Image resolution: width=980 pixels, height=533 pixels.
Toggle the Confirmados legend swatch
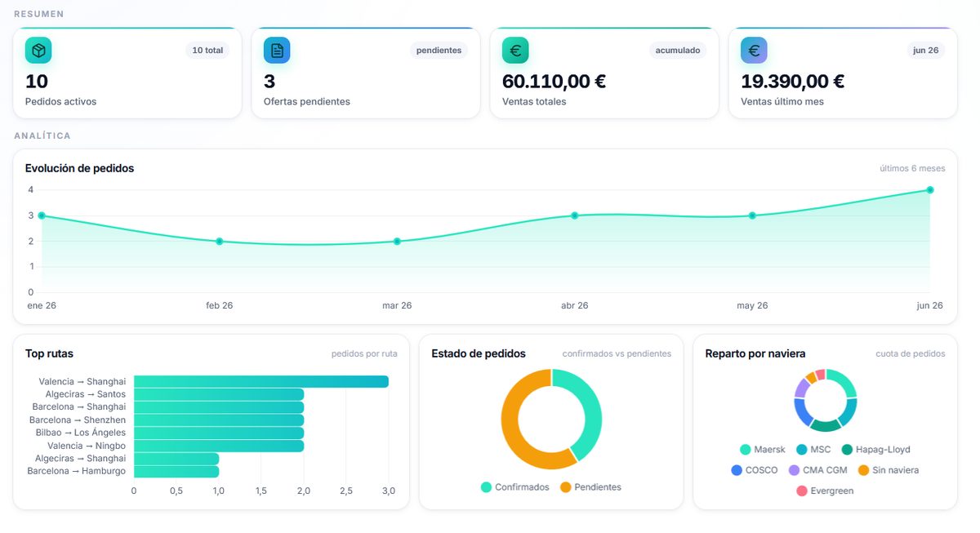click(487, 487)
